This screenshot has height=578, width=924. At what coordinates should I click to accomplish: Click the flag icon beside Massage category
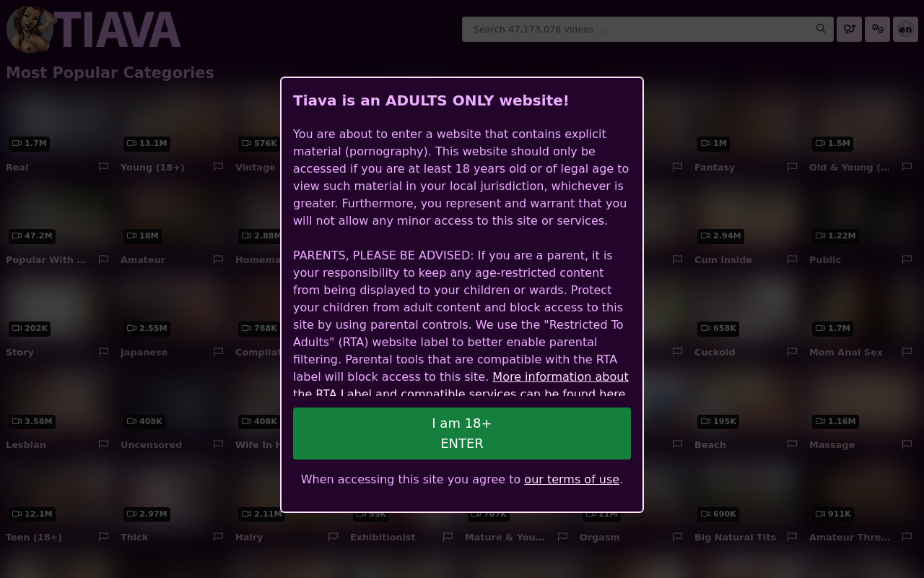point(907,444)
